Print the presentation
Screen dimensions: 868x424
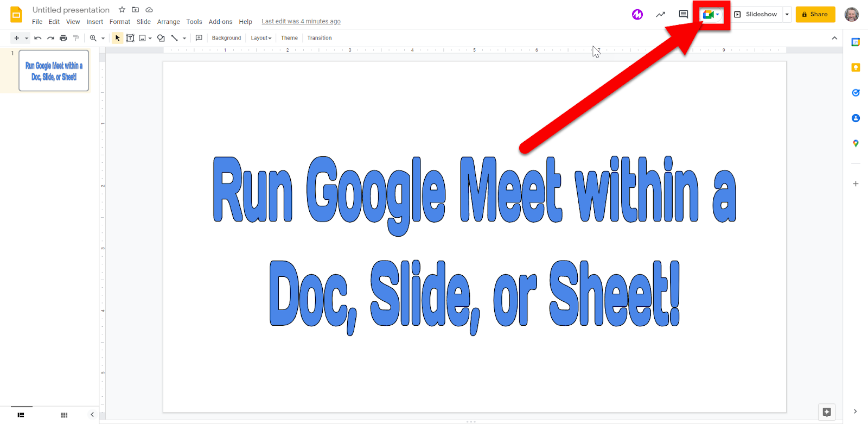63,38
